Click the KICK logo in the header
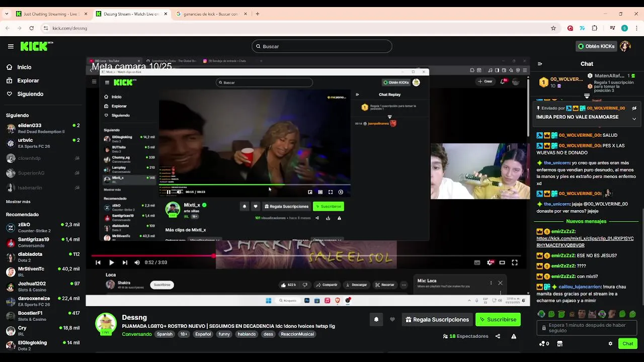 [x=37, y=46]
